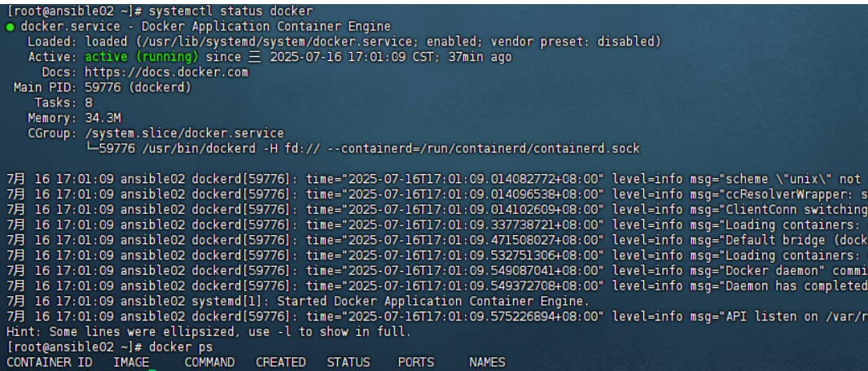Click the 'COMMAND' column header
The height and width of the screenshot is (371, 868).
(209, 363)
